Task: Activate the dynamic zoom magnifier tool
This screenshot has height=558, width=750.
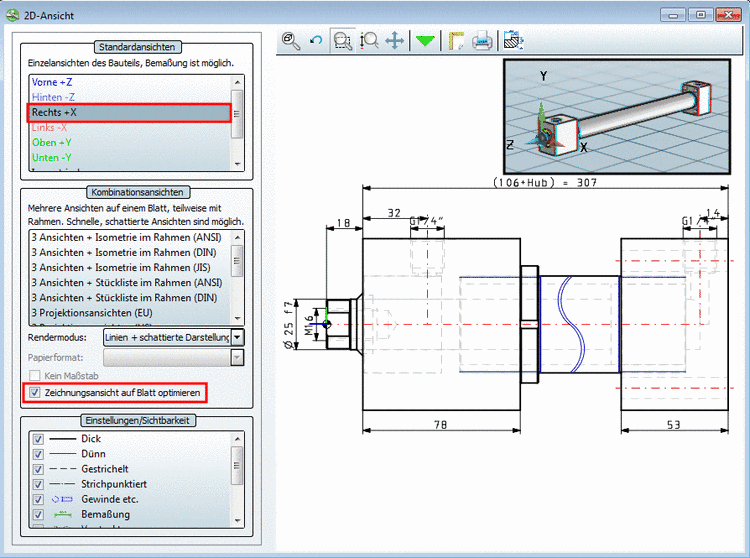Action: tap(369, 41)
